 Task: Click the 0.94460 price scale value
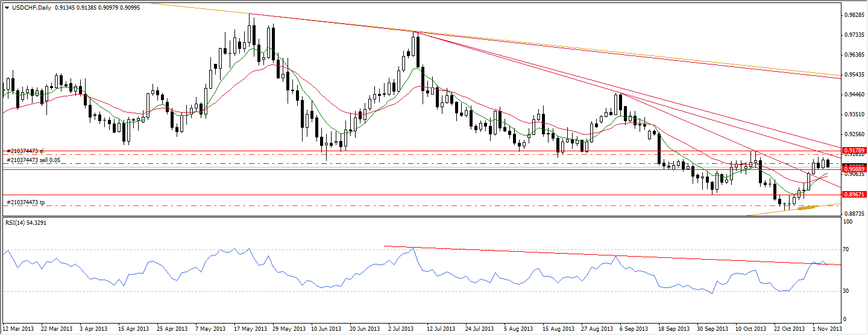click(x=855, y=95)
